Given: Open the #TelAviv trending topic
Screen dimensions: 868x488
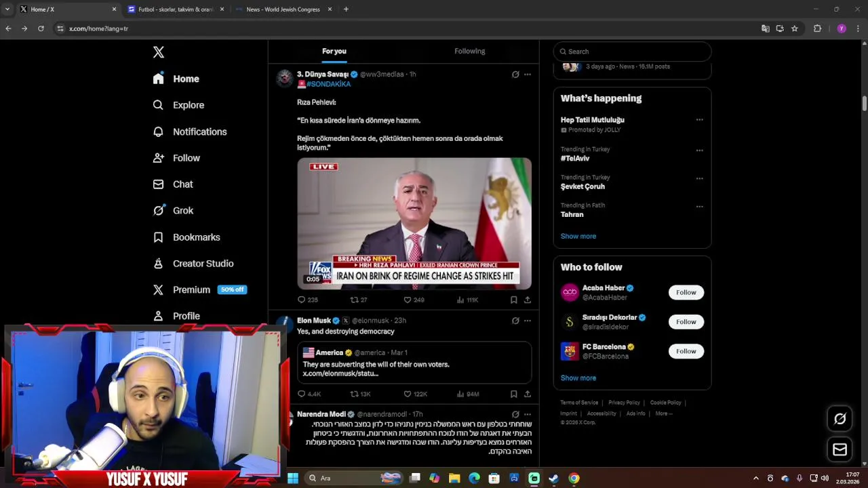Looking at the screenshot, I should pyautogui.click(x=575, y=159).
